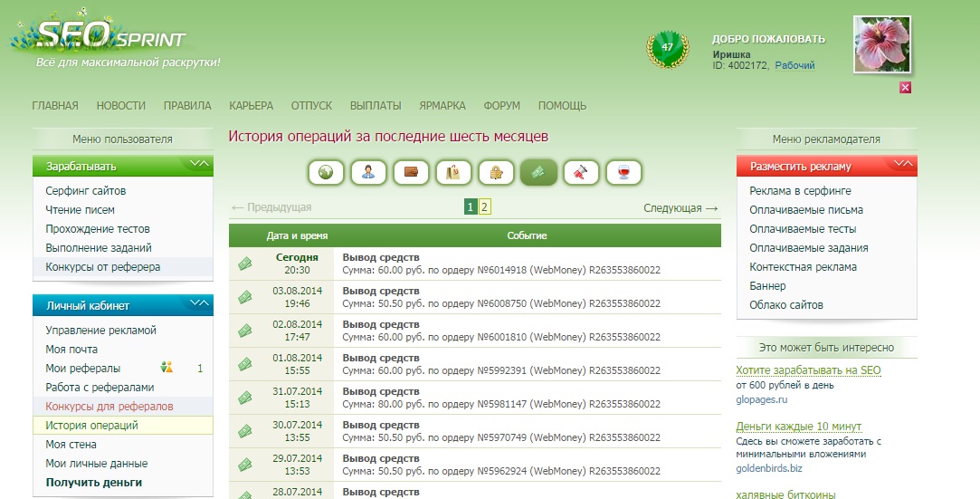Open Серфинг сайтов
This screenshot has height=499, width=980.
pos(86,191)
